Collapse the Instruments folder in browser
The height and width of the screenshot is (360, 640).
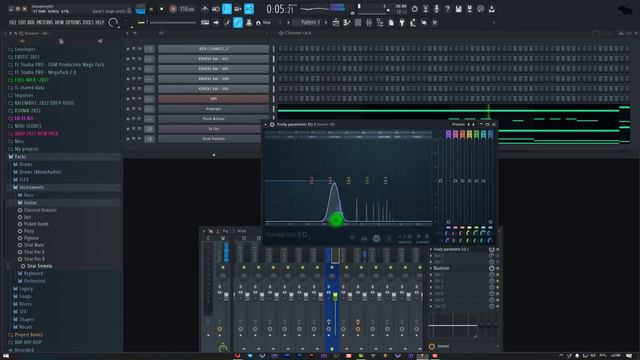(31, 187)
